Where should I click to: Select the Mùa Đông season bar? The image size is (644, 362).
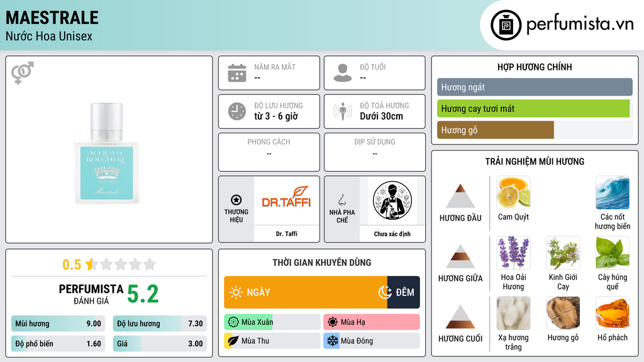(372, 341)
